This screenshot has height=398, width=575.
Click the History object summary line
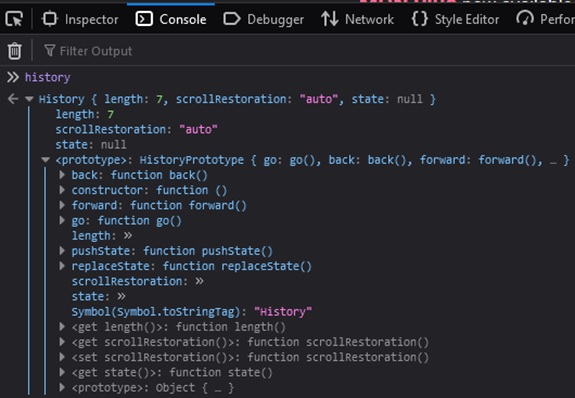[237, 99]
